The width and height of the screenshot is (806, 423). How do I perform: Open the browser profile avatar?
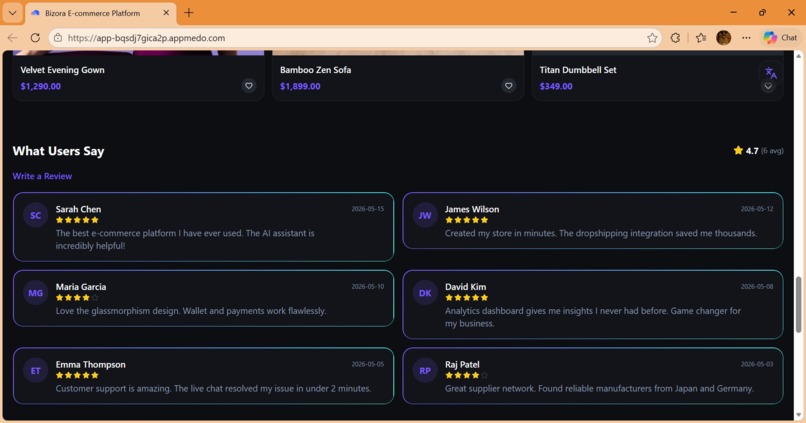pyautogui.click(x=724, y=38)
